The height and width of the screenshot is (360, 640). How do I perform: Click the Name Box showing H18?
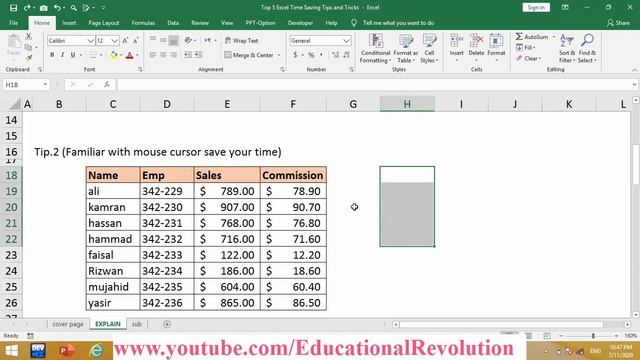26,84
